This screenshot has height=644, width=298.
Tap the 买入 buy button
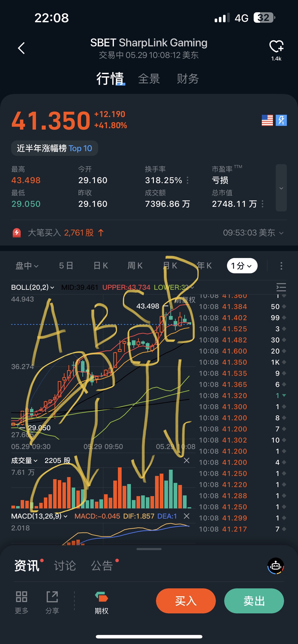pyautogui.click(x=186, y=601)
